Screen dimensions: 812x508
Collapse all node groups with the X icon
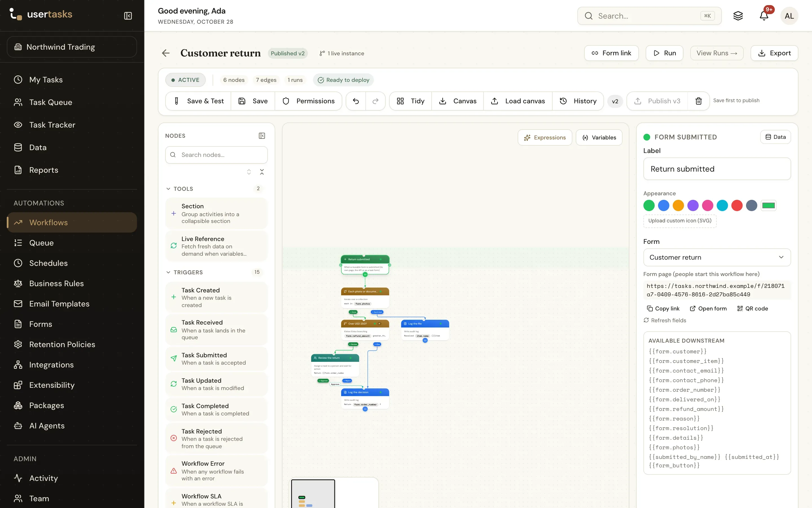262,172
